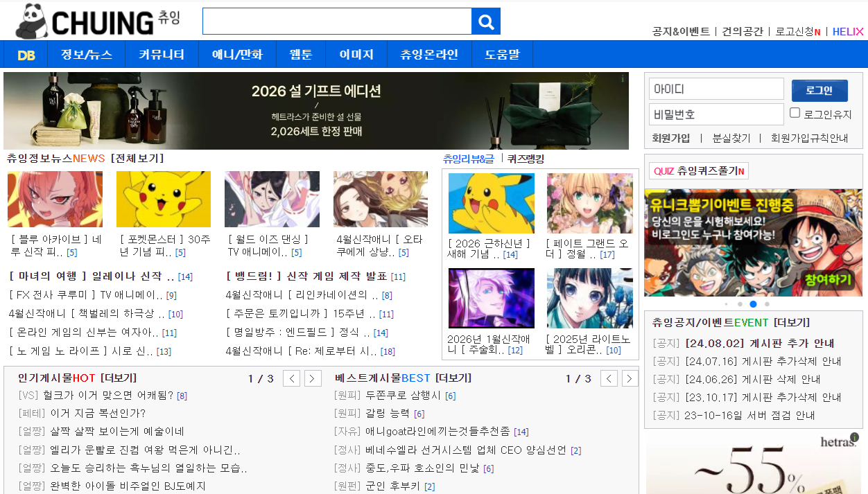The width and height of the screenshot is (868, 494).
Task: Open the QUIZ 츄잉퀴즈풀기 badge
Action: (699, 171)
